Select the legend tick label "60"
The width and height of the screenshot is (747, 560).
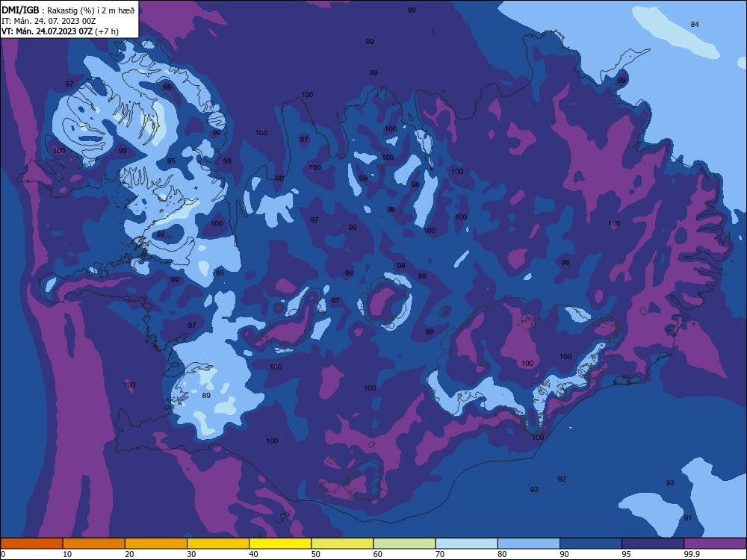(x=378, y=554)
